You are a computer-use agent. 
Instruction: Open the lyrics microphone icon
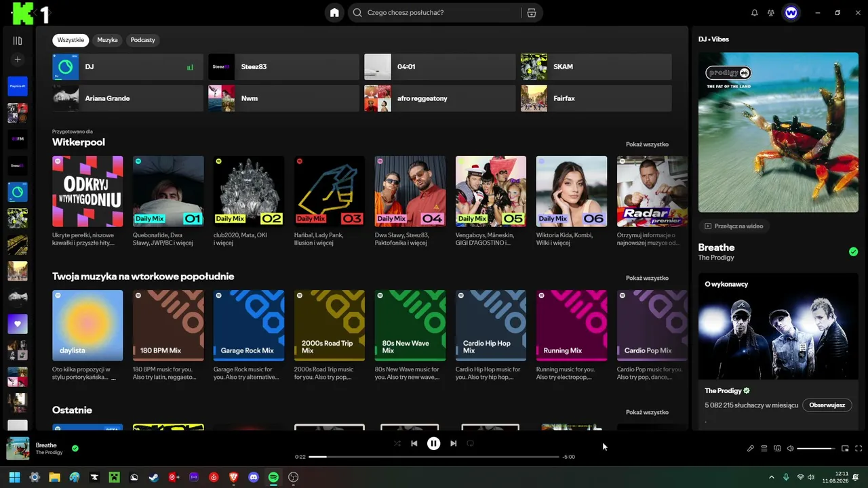[751, 448]
